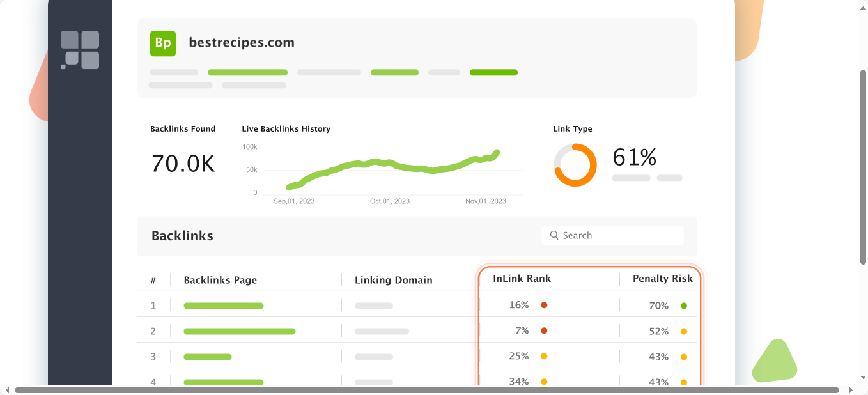Viewport: 868px width, 395px height.
Task: Click the scroll right arrow
Action: pyautogui.click(x=850, y=390)
